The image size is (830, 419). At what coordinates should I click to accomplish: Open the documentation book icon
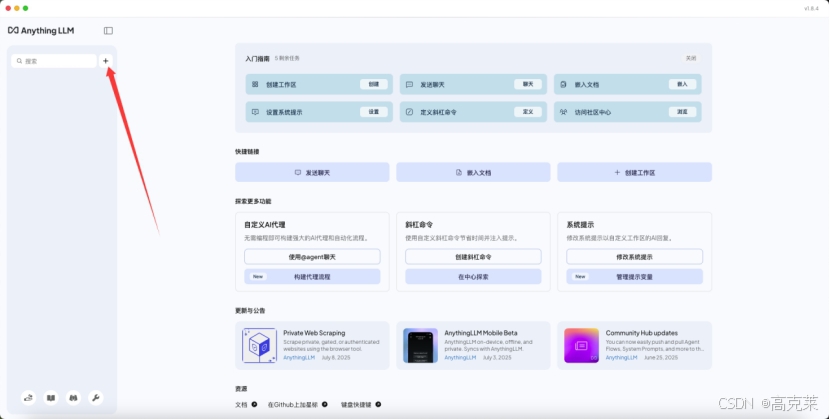pos(51,398)
